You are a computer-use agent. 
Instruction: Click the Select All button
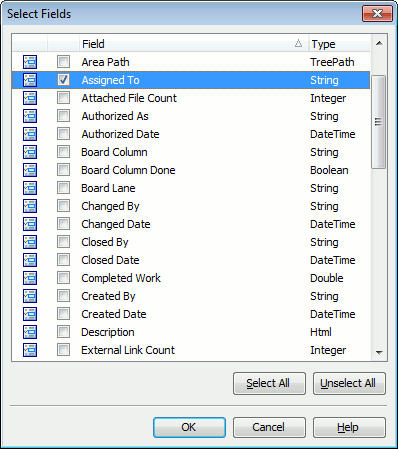(269, 383)
